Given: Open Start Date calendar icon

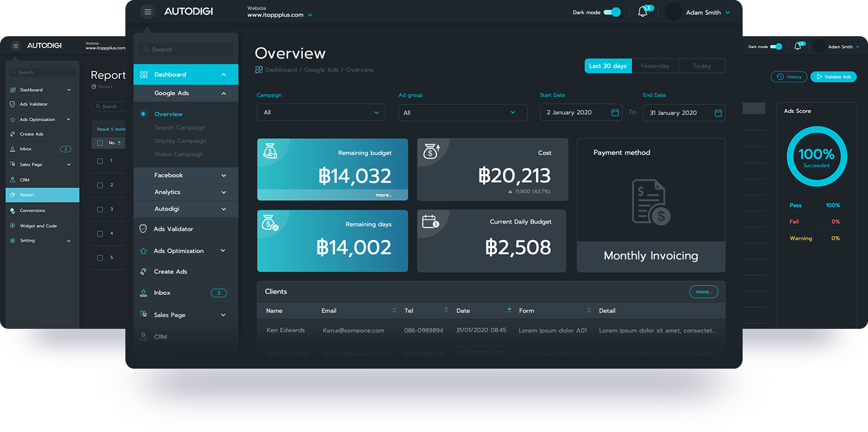Looking at the screenshot, I should tap(615, 113).
